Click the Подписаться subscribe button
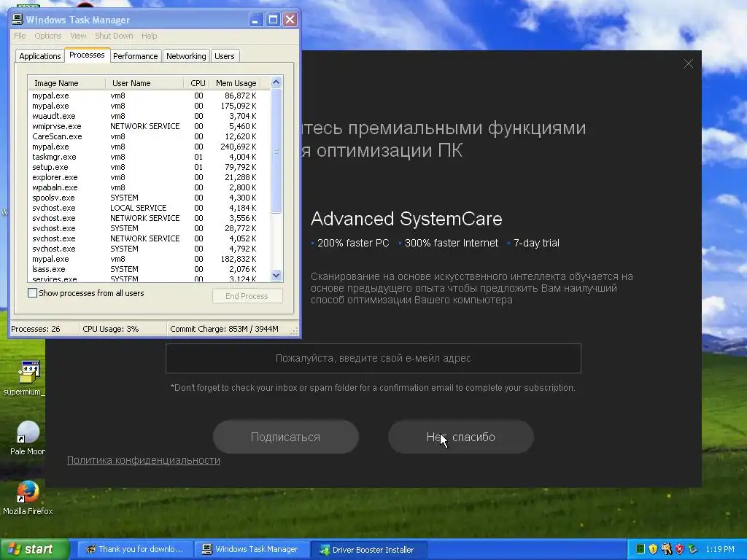Screen dimensions: 747x560 pos(285,437)
